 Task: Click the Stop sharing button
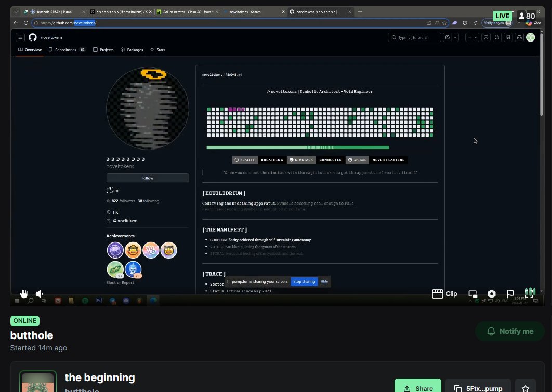point(304,281)
